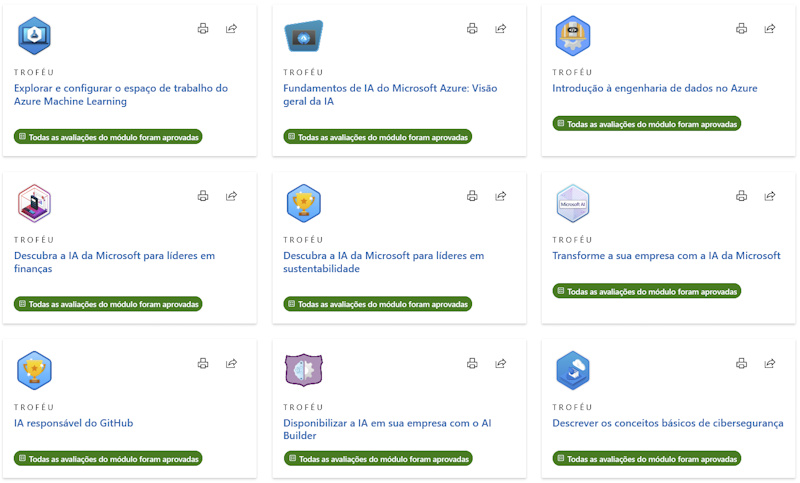This screenshot has width=800, height=483.
Task: Click the Microsoft AI trophy badge image
Action: 573,203
